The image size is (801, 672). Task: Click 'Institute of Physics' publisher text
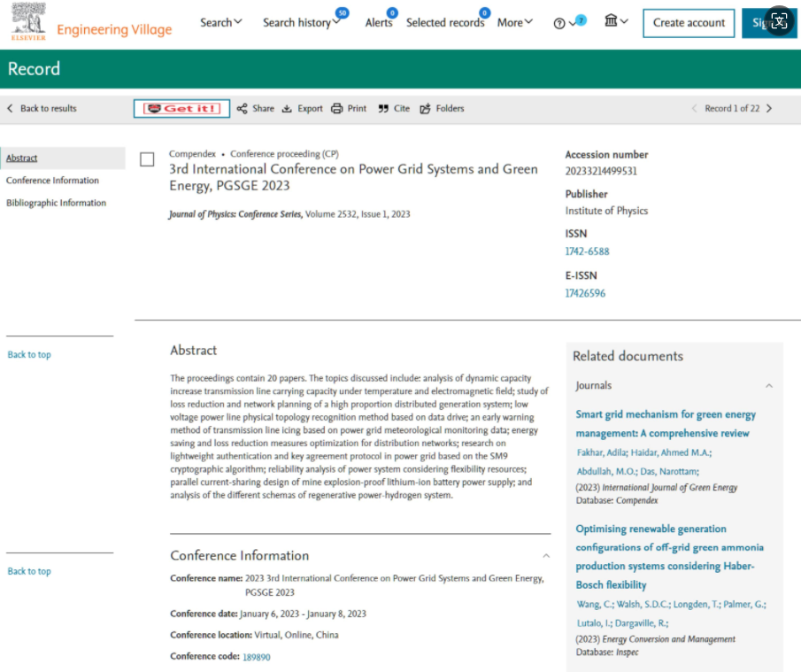coord(606,211)
